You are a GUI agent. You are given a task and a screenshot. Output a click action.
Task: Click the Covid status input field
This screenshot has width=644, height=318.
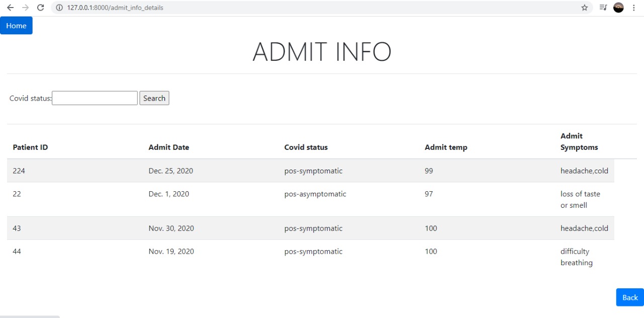pos(94,98)
